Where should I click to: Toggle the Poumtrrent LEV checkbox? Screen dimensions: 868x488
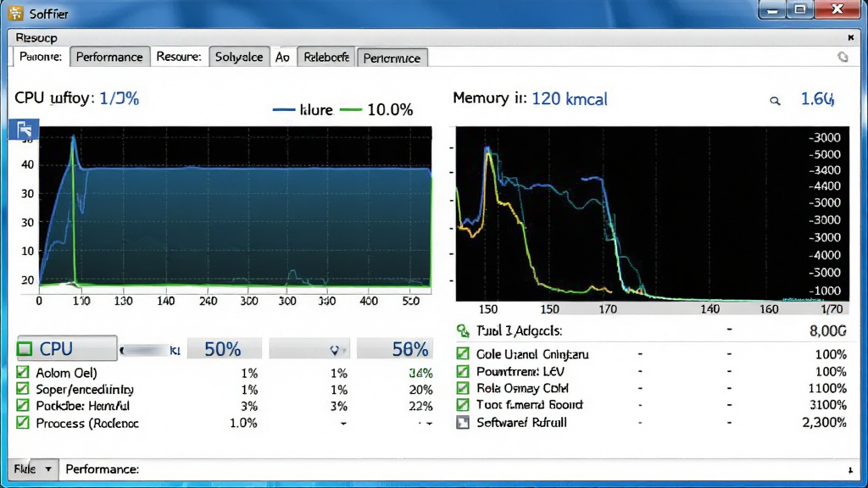(x=463, y=371)
